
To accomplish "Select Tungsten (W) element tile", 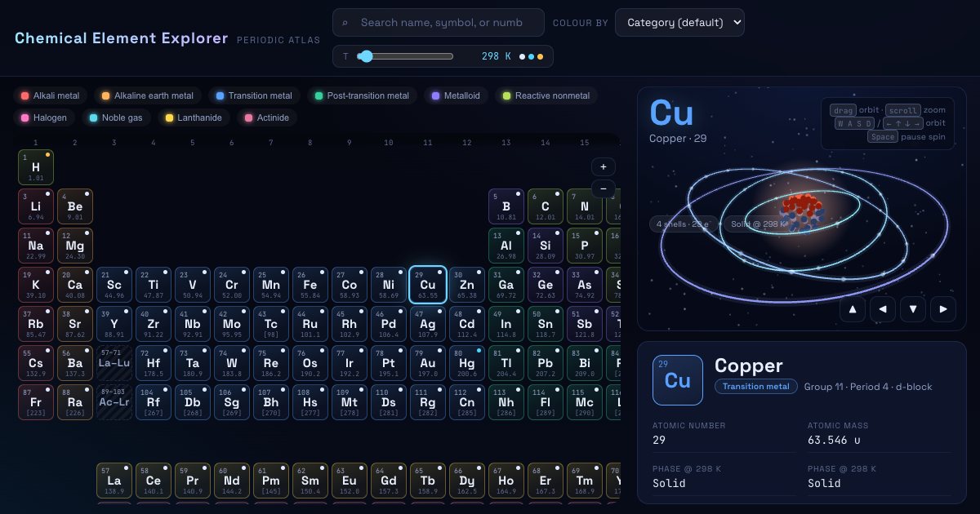I will pyautogui.click(x=232, y=363).
